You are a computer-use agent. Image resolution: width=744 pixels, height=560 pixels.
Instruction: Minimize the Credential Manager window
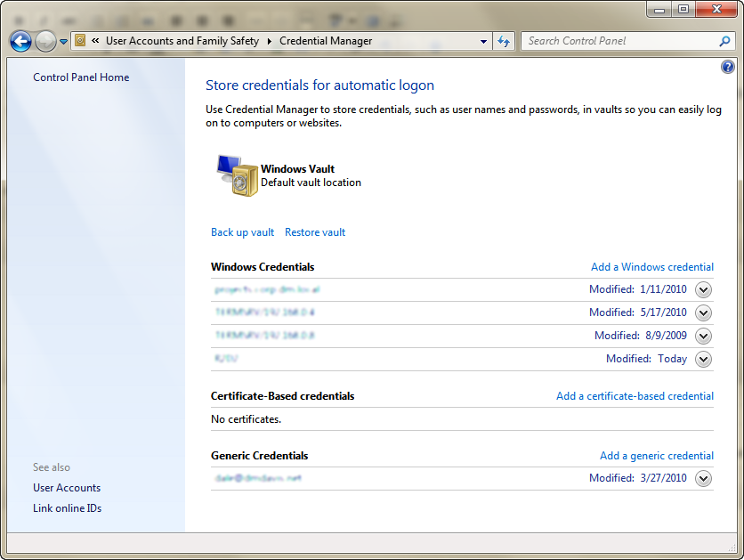[659, 10]
